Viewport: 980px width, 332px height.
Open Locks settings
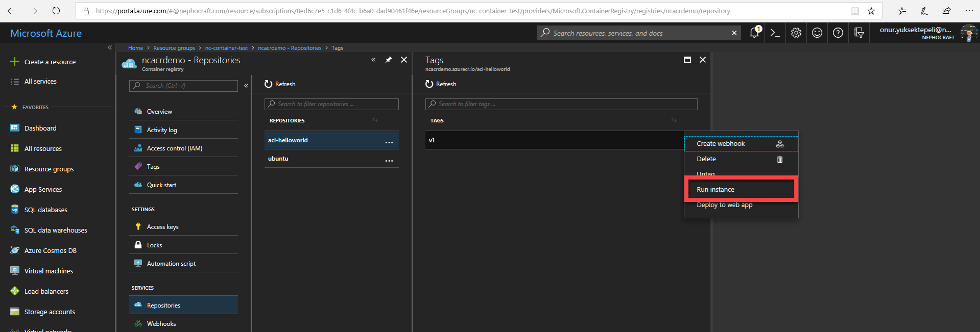point(183,245)
